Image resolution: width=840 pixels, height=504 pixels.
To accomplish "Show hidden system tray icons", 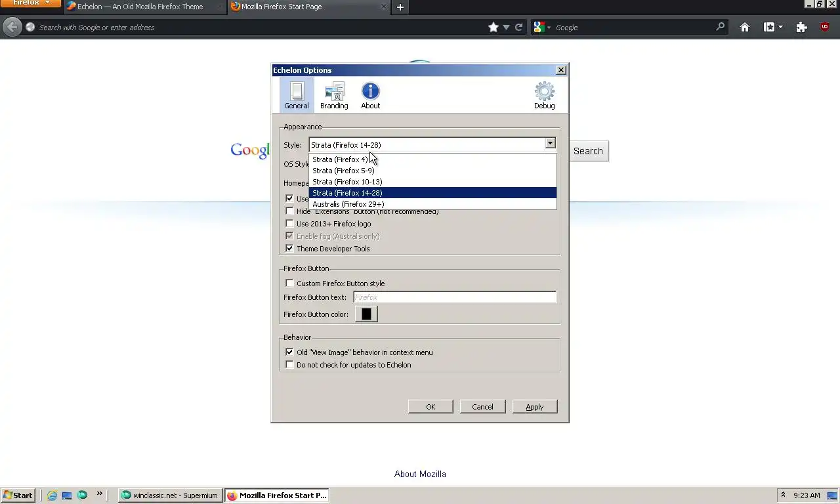I will pos(783,495).
